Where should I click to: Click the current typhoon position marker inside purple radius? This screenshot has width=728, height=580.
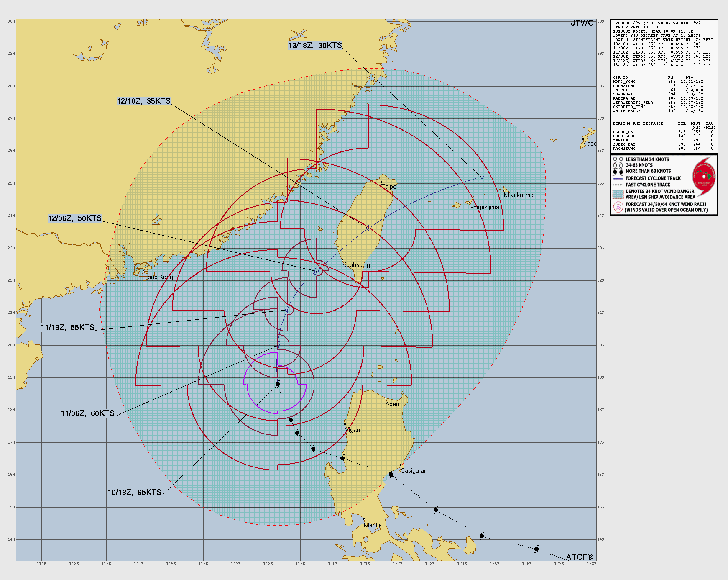(278, 384)
